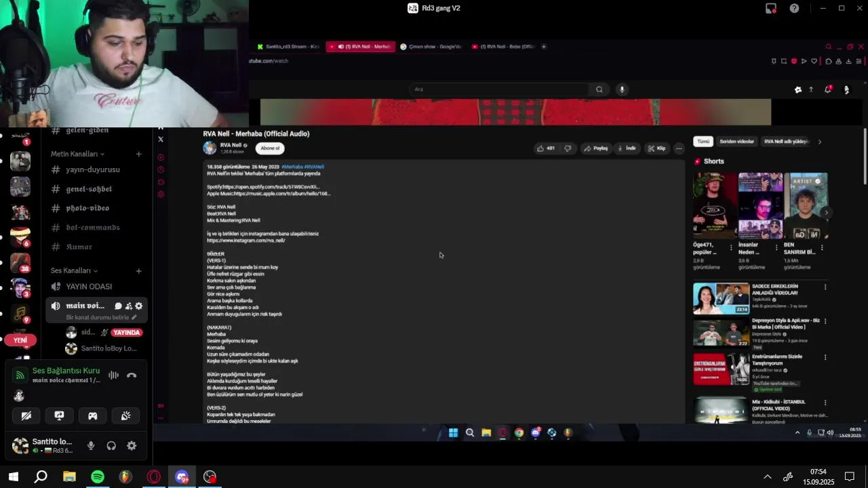This screenshot has height=488, width=868.
Task: Show hidden system tray icons
Action: click(x=768, y=477)
